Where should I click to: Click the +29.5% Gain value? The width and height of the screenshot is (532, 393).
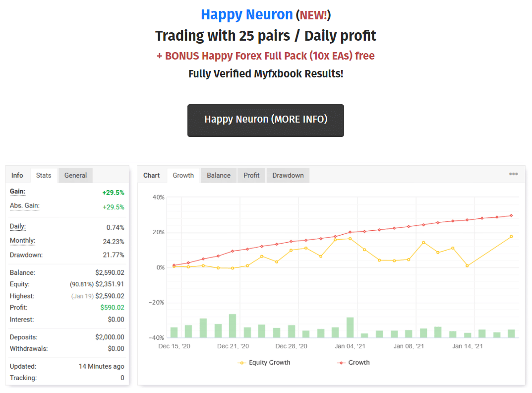pyautogui.click(x=114, y=193)
